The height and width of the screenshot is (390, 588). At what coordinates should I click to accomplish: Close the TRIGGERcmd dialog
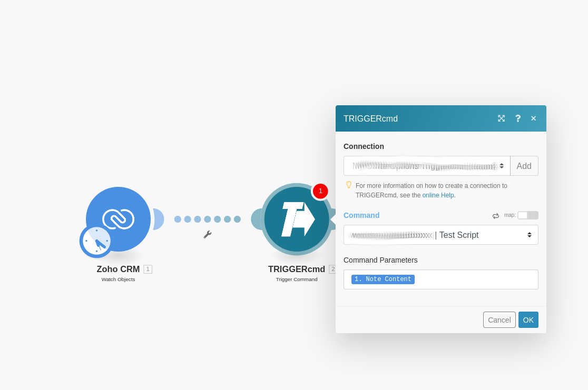(533, 118)
